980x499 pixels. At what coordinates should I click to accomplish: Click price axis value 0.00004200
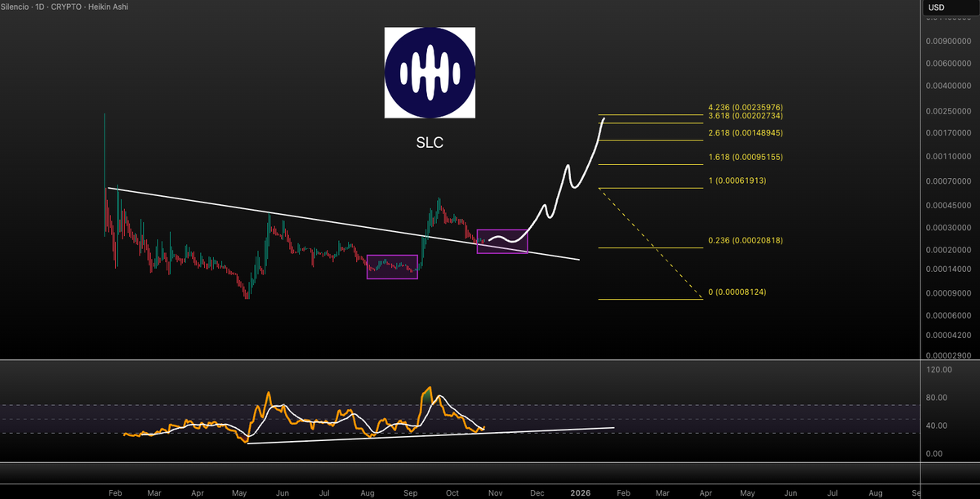pos(949,335)
